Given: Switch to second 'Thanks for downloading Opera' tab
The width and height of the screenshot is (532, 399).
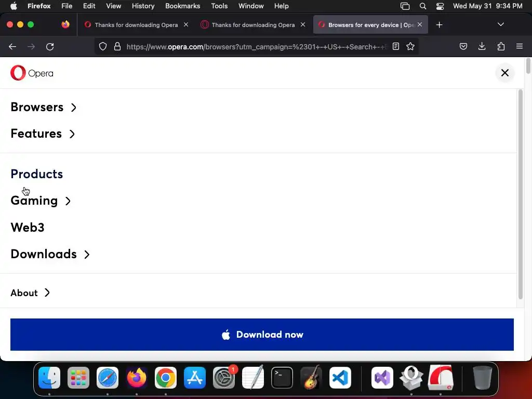Looking at the screenshot, I should [253, 25].
